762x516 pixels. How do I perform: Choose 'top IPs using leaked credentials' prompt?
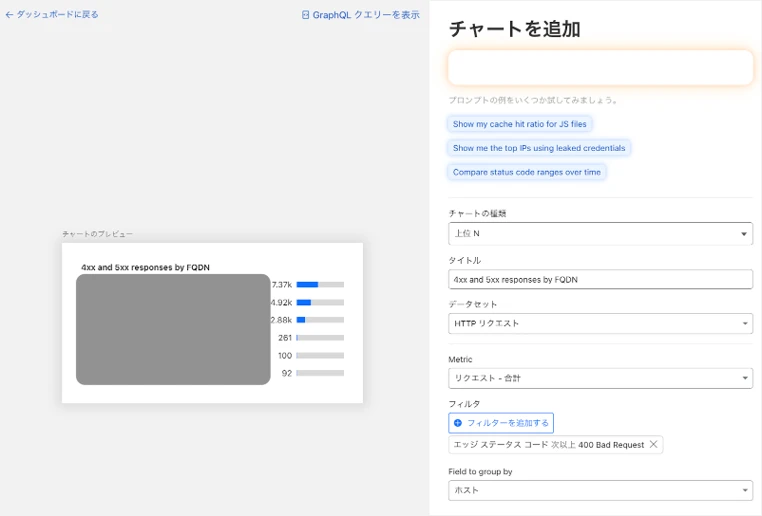click(x=539, y=148)
